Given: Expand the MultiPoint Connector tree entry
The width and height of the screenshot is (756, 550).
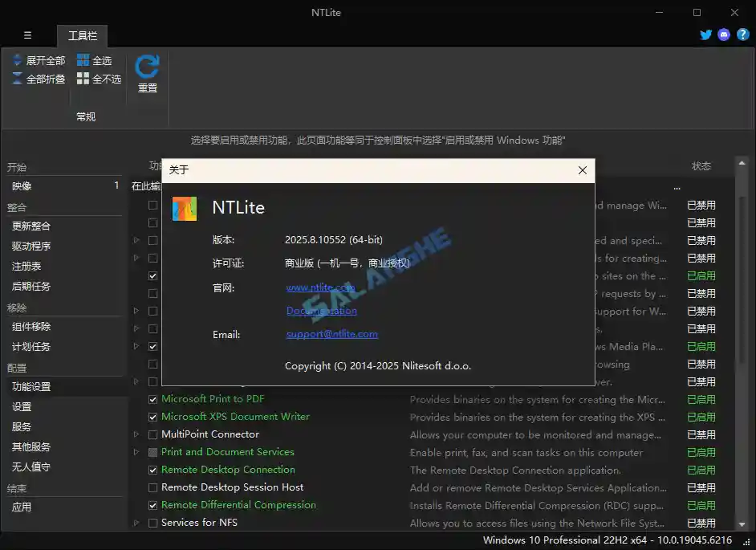Looking at the screenshot, I should click(x=137, y=434).
